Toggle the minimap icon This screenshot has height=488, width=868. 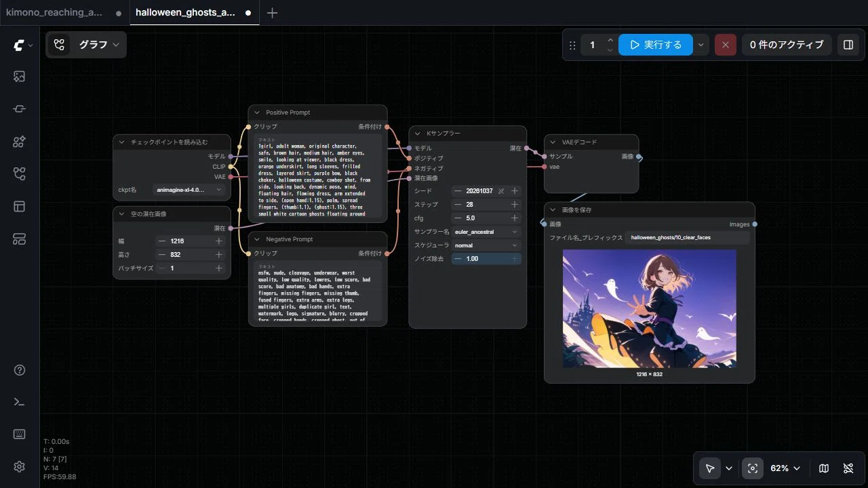pos(824,468)
